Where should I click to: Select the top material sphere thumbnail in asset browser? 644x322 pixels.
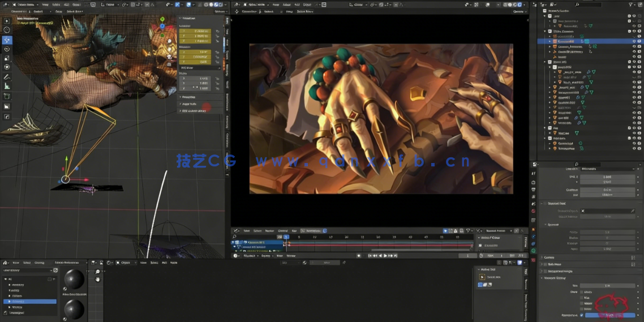tap(74, 280)
